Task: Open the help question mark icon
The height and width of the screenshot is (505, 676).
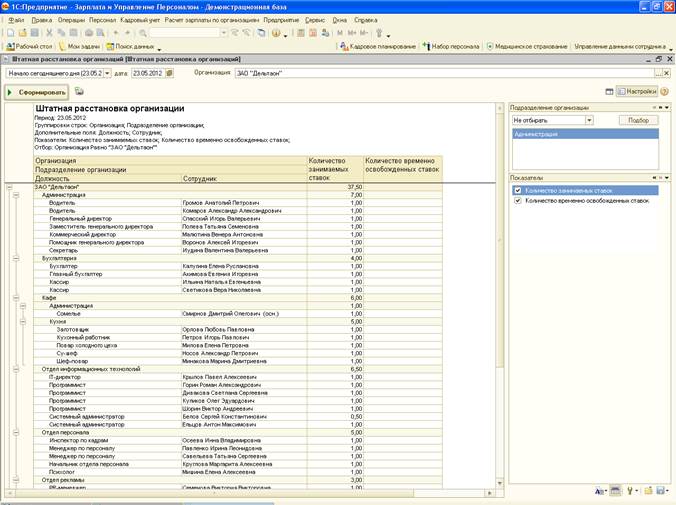Action: click(663, 92)
